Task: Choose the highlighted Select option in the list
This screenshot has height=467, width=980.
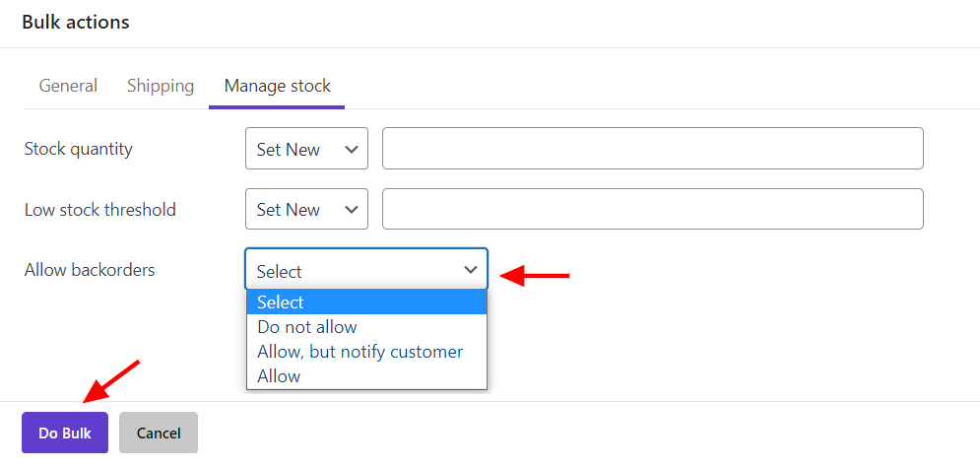Action: coord(366,301)
